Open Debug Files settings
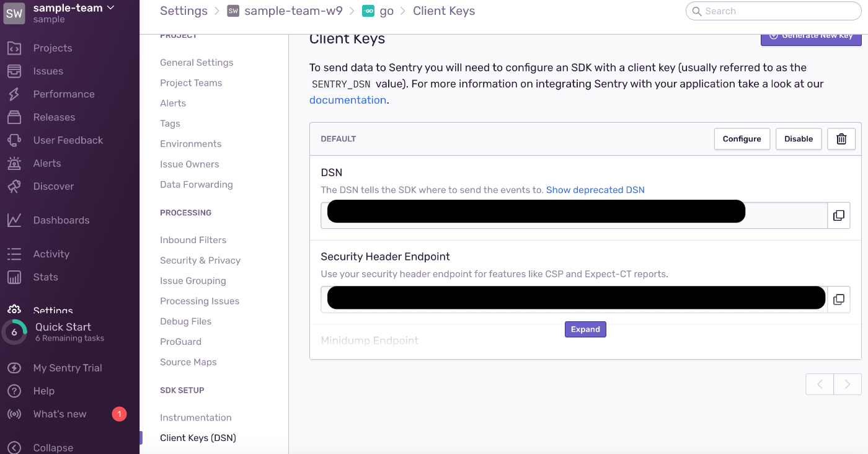The image size is (868, 454). [x=185, y=321]
